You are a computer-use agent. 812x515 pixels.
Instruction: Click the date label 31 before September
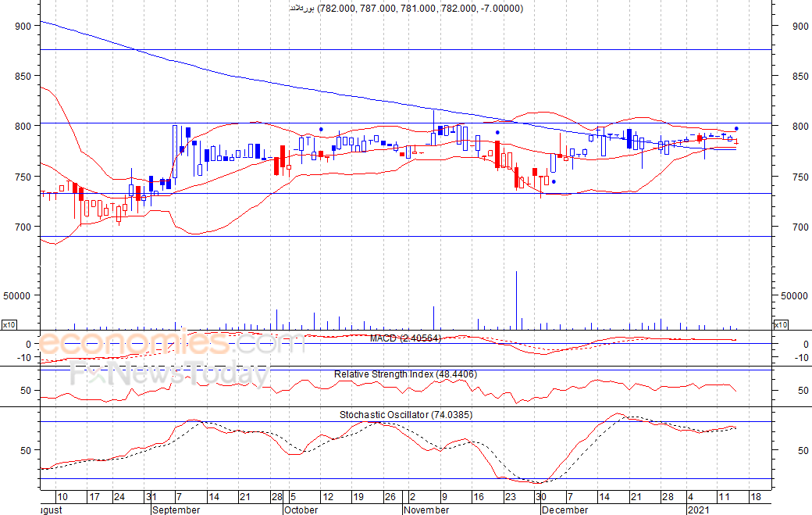[x=151, y=497]
